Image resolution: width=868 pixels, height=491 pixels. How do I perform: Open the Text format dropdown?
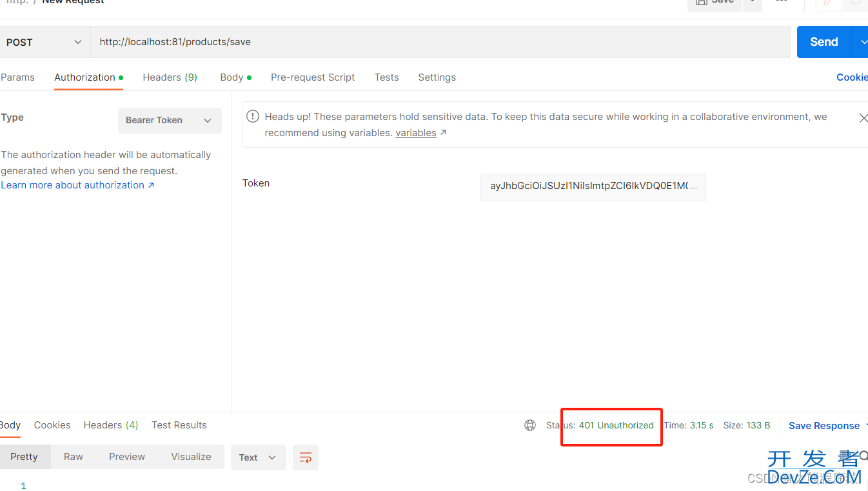click(x=258, y=457)
